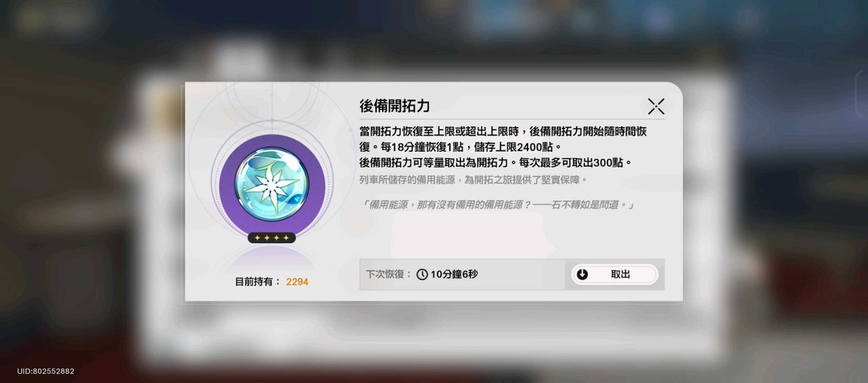Click the four-star rarity badge
The image size is (868, 383).
click(271, 238)
